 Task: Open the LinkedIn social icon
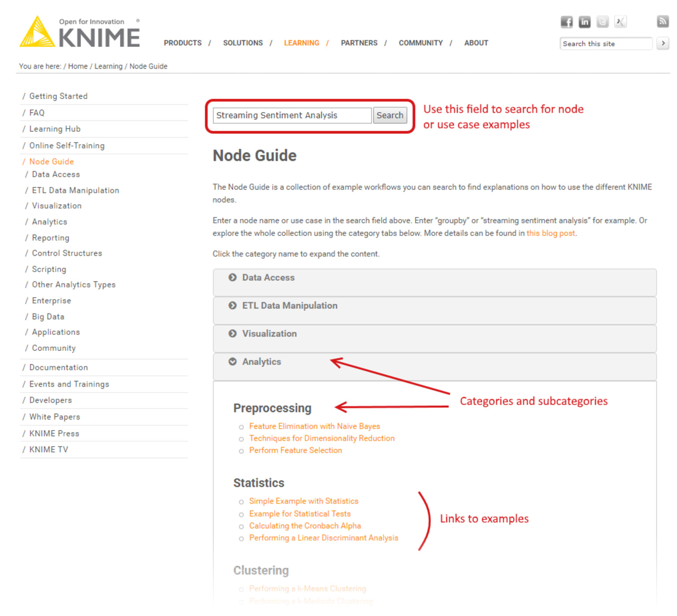coord(584,22)
